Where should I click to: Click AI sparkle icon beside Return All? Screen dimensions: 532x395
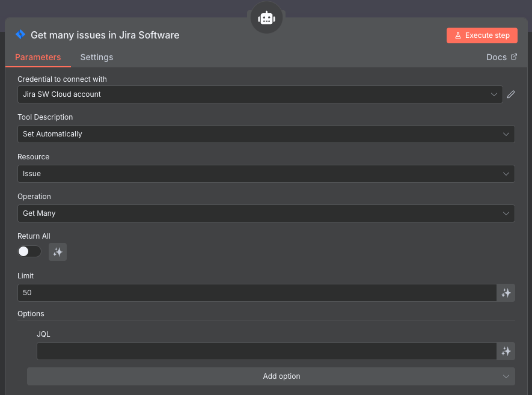click(58, 253)
